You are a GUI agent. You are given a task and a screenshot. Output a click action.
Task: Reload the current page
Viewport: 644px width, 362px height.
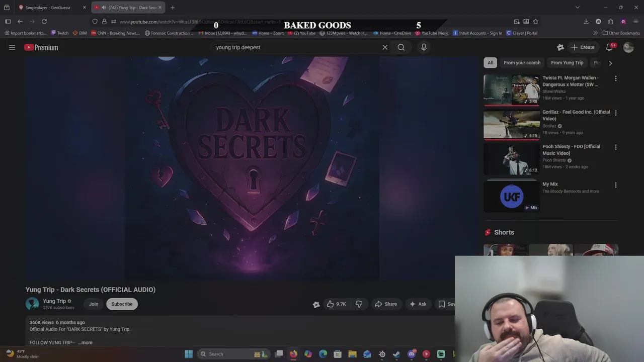coord(44,22)
